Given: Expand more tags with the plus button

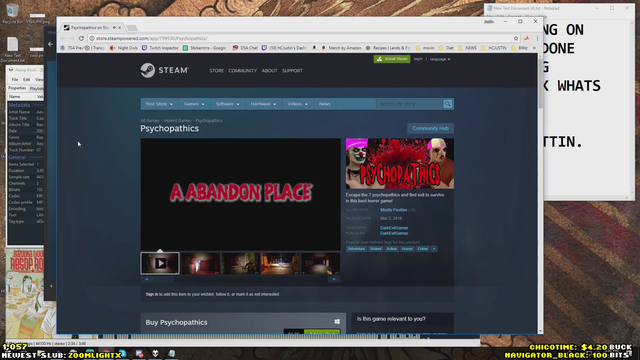Looking at the screenshot, I should tap(434, 249).
